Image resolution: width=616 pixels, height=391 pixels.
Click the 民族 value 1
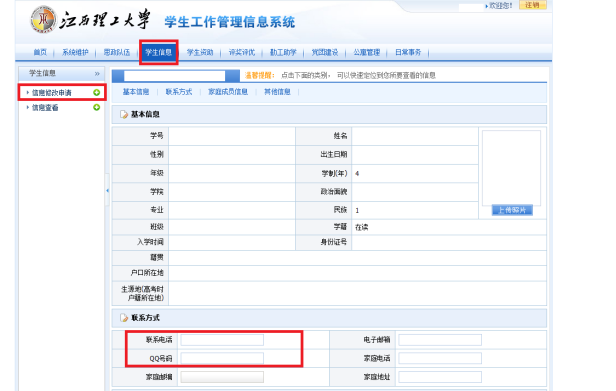[x=357, y=210]
